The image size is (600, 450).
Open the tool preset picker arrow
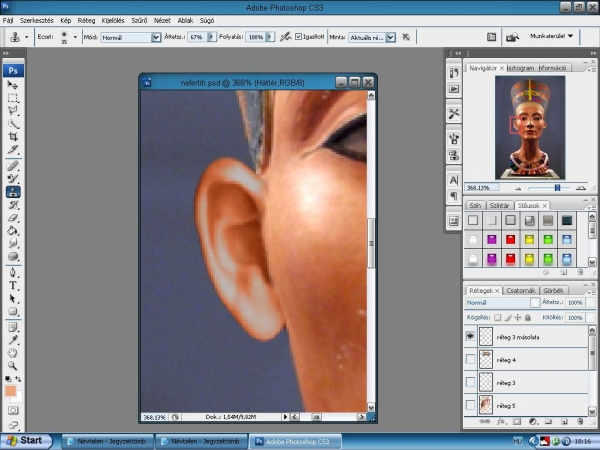[x=26, y=37]
